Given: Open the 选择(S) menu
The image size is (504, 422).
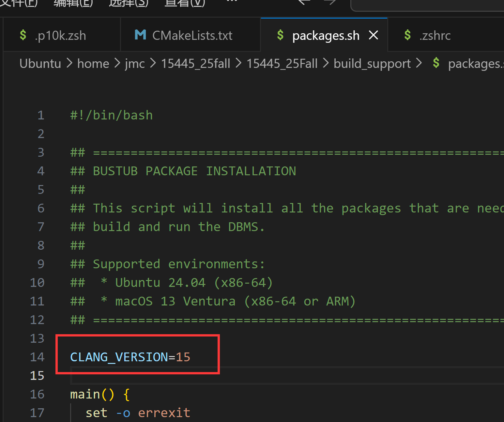Looking at the screenshot, I should (129, 3).
